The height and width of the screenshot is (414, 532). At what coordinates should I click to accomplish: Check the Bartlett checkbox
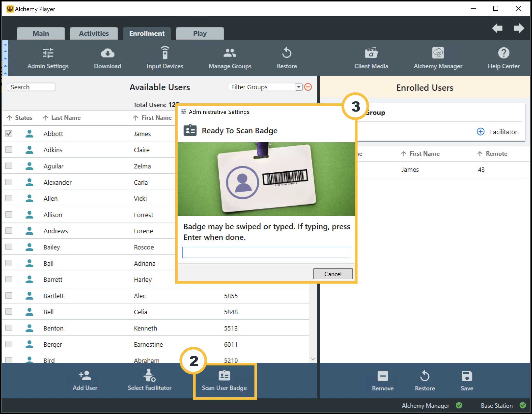click(x=9, y=295)
